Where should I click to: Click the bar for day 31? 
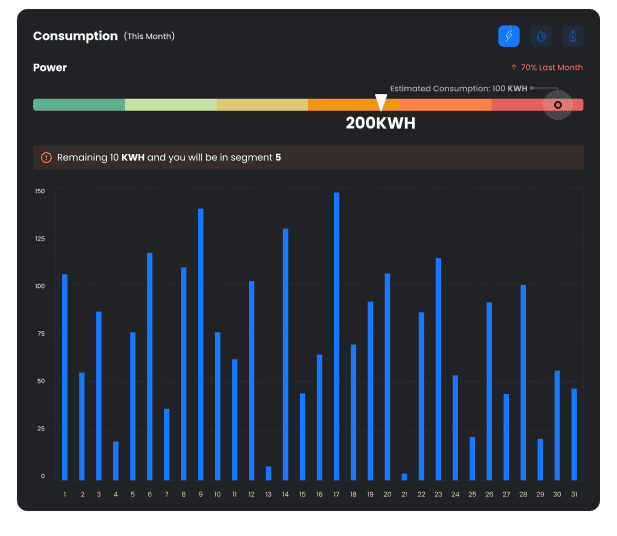tap(574, 433)
